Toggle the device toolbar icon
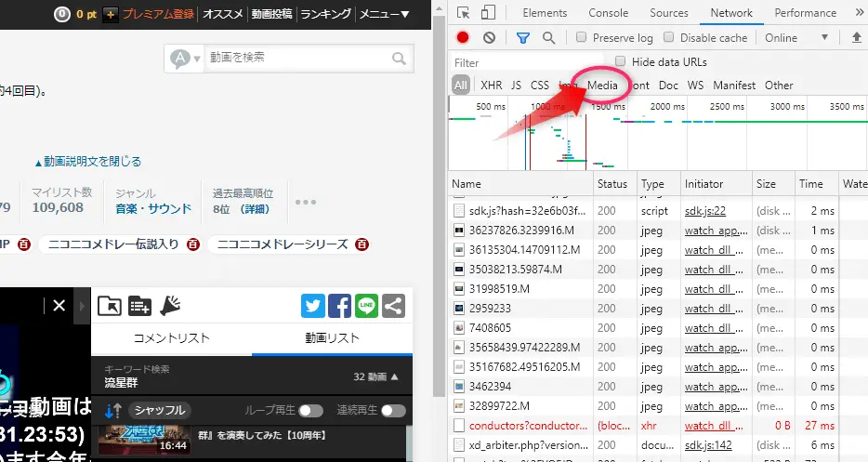868x462 pixels. point(489,13)
